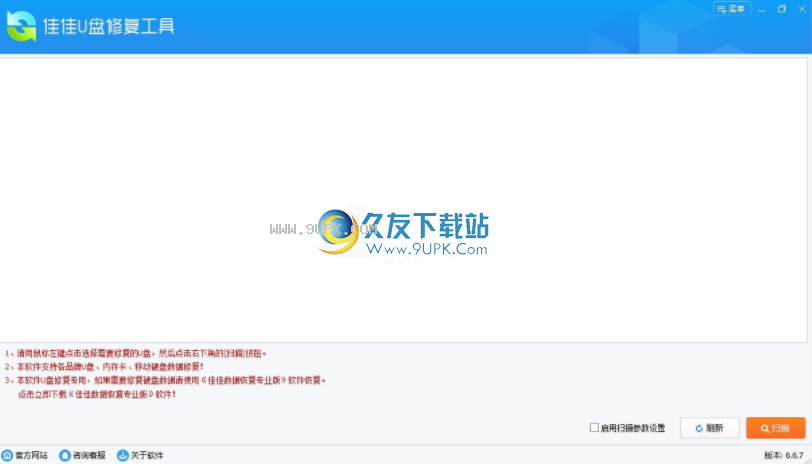
Task: Click the third instruction line about 本软件U盘修复专用
Action: click(x=165, y=380)
